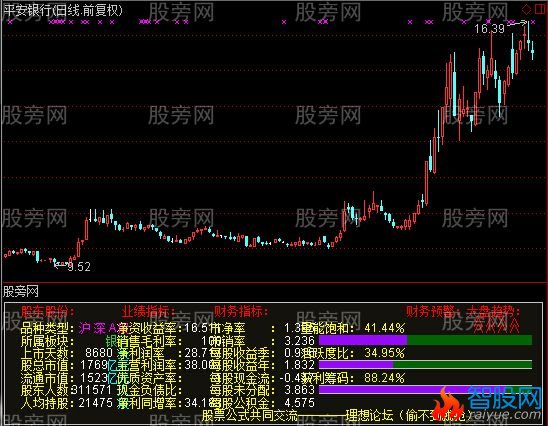
Task: Click the 9.52 low price label
Action: (x=79, y=267)
